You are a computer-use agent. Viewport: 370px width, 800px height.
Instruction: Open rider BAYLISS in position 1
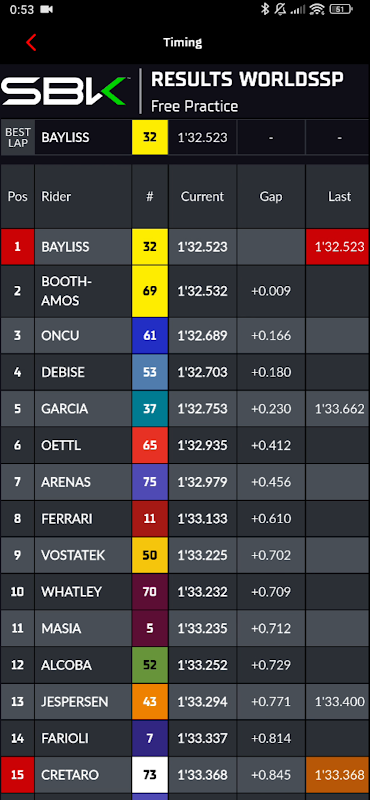[x=185, y=247]
